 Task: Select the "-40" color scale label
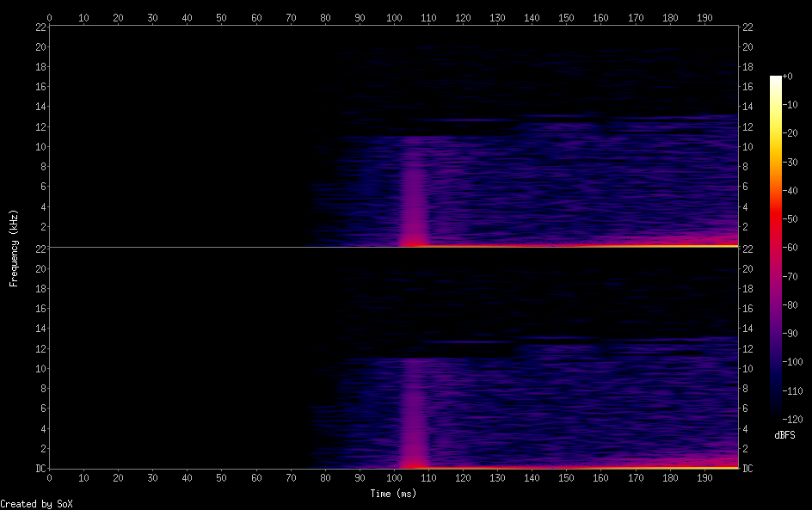point(790,191)
